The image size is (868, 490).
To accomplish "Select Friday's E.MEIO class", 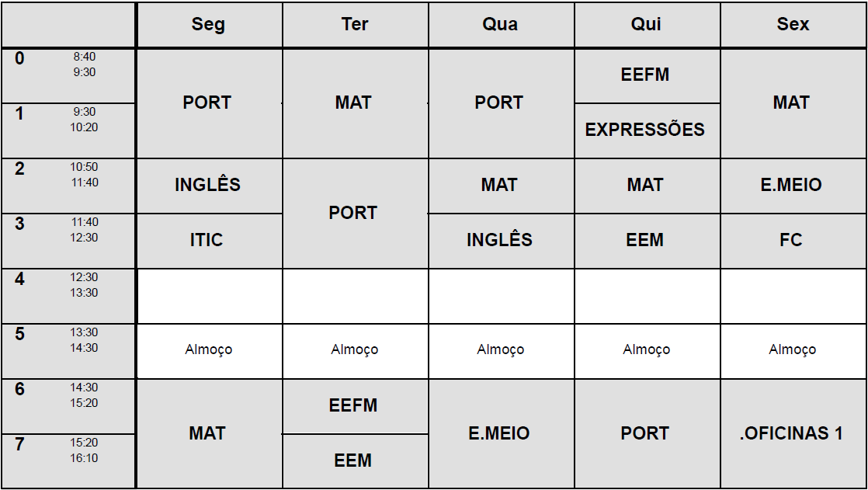I will click(791, 186).
